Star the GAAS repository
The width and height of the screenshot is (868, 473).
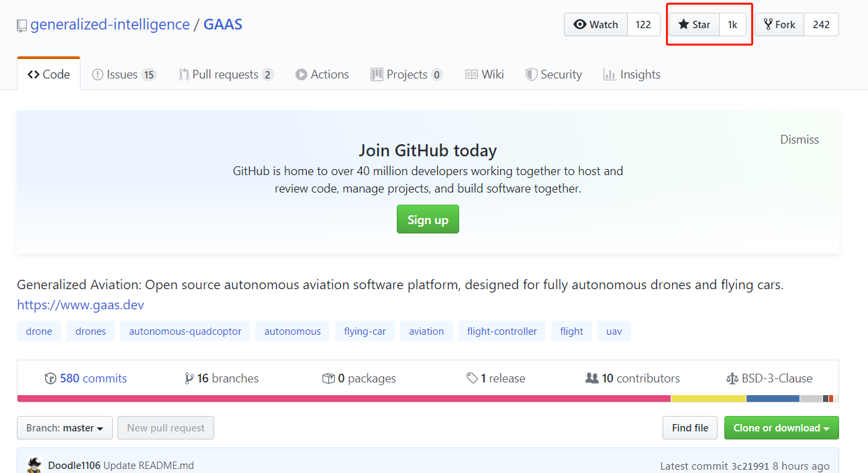[x=694, y=25]
